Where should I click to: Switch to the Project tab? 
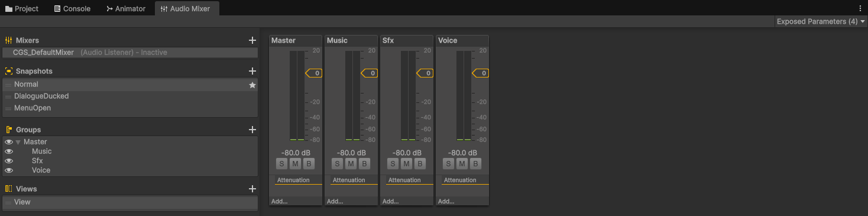pos(22,8)
